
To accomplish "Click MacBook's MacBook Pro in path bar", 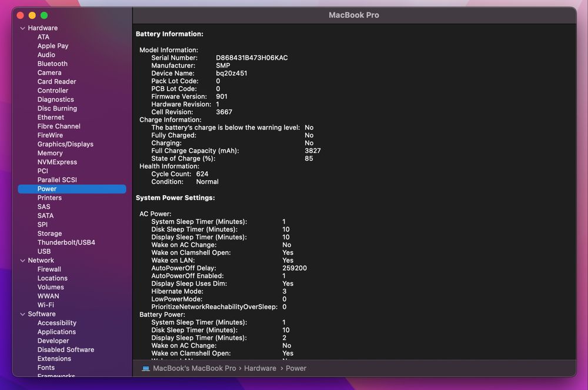I will [194, 368].
